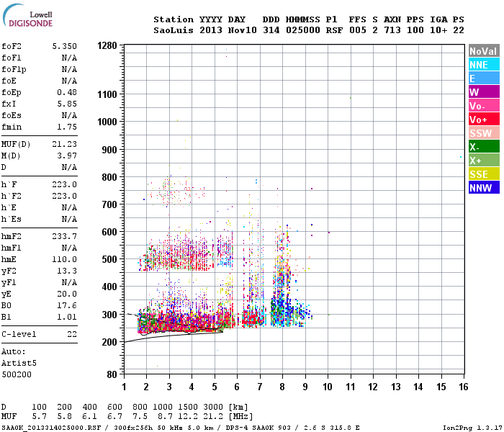Click the hmF2 value 233.7
The width and height of the screenshot is (504, 432).
point(65,236)
